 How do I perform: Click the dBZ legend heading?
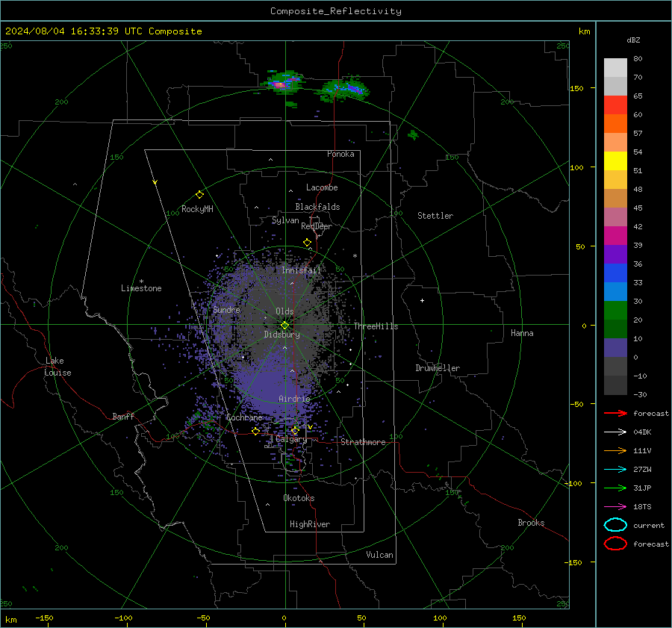[x=633, y=40]
